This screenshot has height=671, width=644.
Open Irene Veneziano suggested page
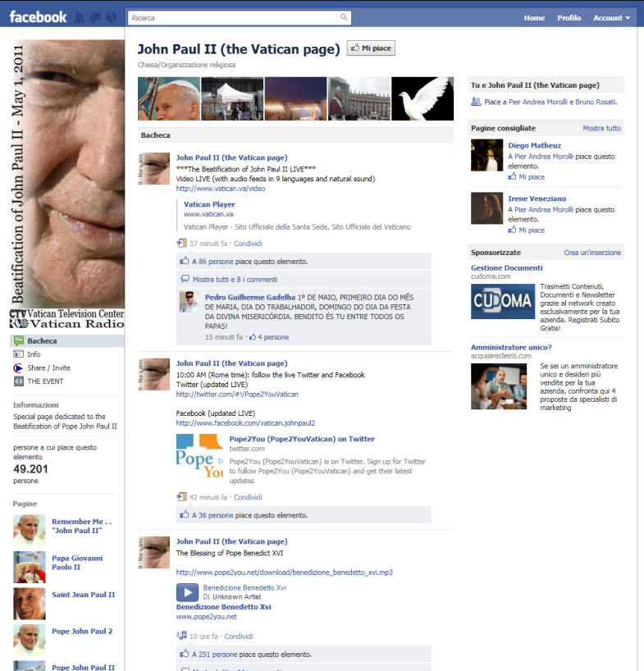pos(537,199)
